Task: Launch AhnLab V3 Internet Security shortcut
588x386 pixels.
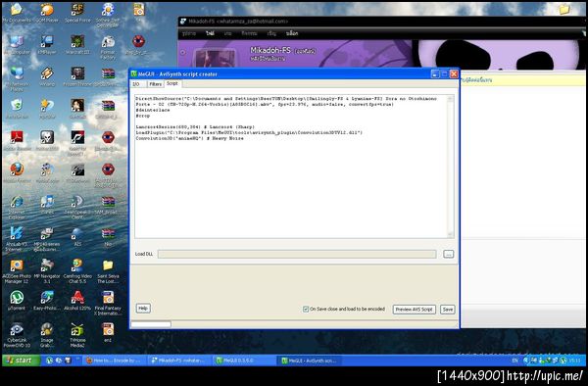Action: tap(16, 233)
